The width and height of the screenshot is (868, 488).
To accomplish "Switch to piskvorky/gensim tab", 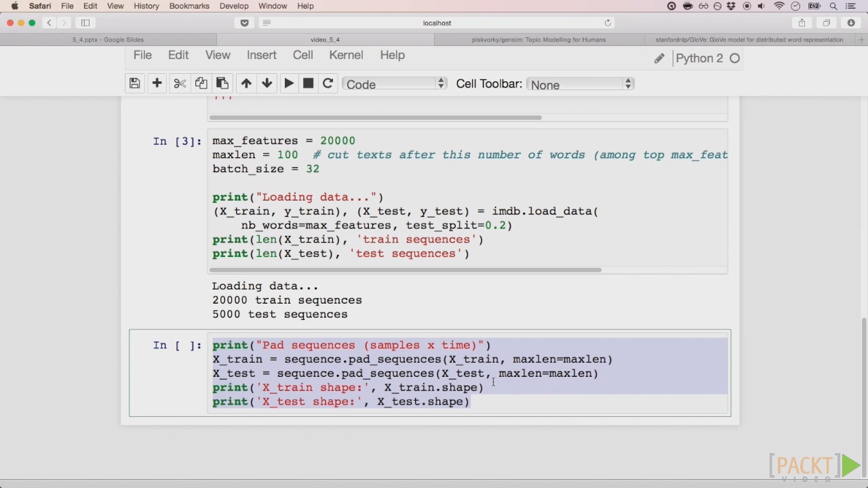I will tap(539, 39).
